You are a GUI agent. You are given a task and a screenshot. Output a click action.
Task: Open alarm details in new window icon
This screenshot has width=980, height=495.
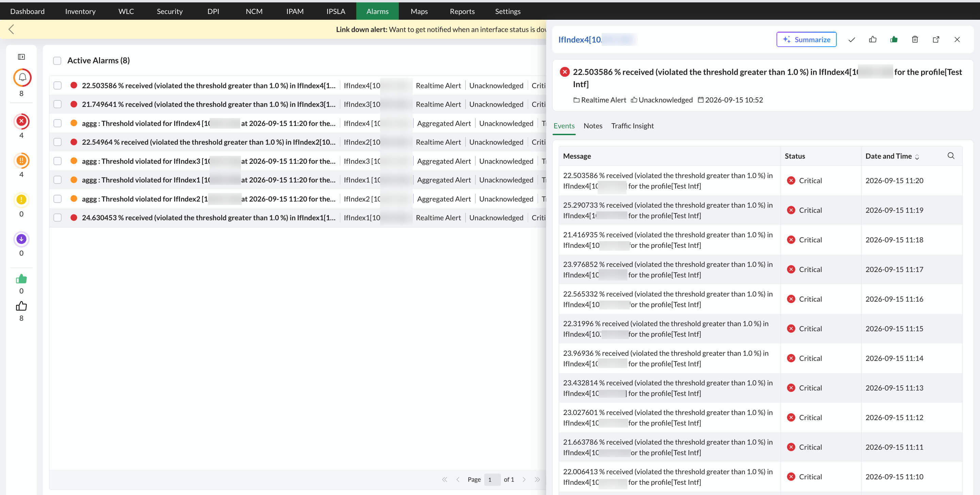coord(936,39)
